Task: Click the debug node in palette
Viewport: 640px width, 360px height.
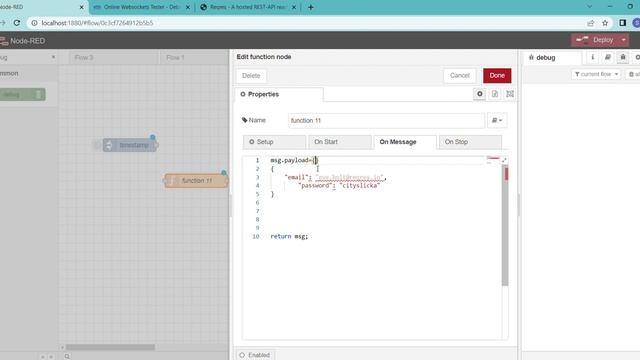Action: [x=21, y=94]
